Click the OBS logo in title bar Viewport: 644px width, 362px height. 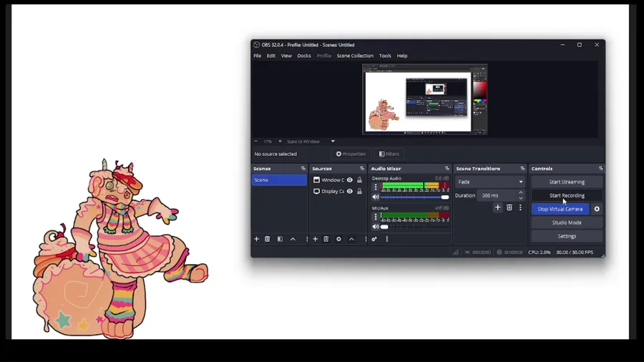[256, 45]
